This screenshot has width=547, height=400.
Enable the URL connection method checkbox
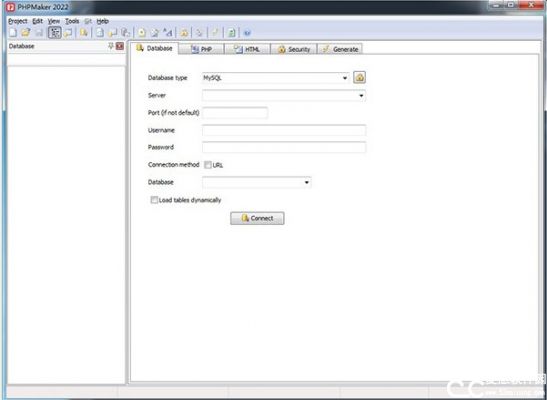click(x=208, y=165)
